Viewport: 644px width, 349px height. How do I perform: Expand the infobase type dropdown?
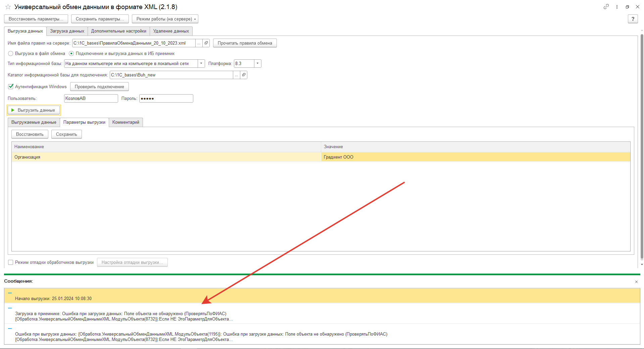[201, 63]
